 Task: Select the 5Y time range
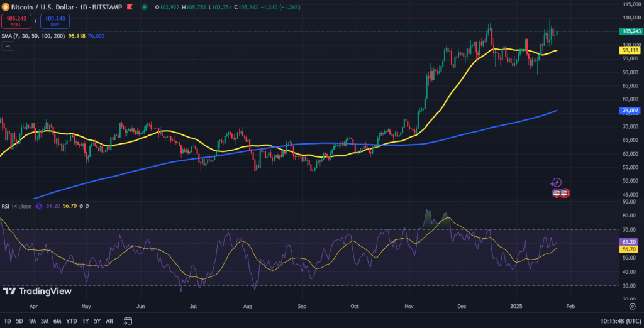[97, 321]
